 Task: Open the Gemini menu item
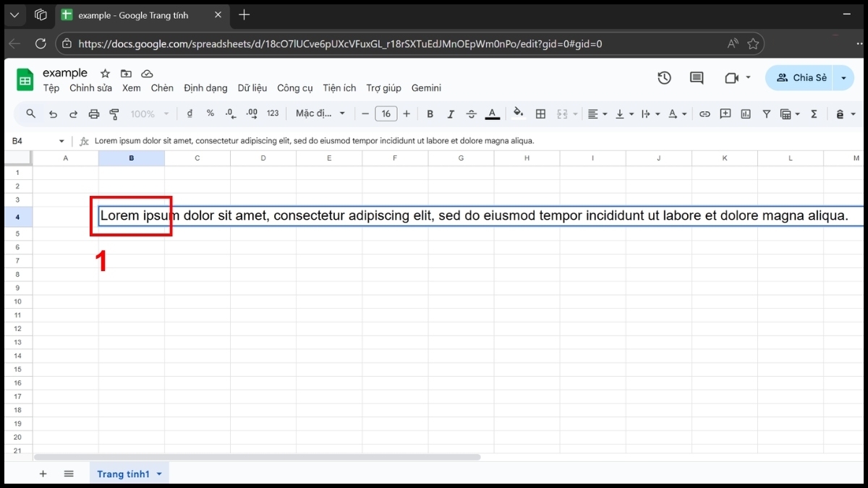(426, 87)
